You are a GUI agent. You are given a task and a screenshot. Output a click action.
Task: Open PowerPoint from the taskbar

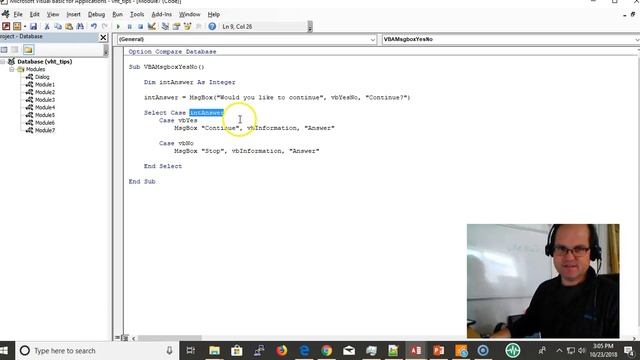pyautogui.click(x=439, y=351)
